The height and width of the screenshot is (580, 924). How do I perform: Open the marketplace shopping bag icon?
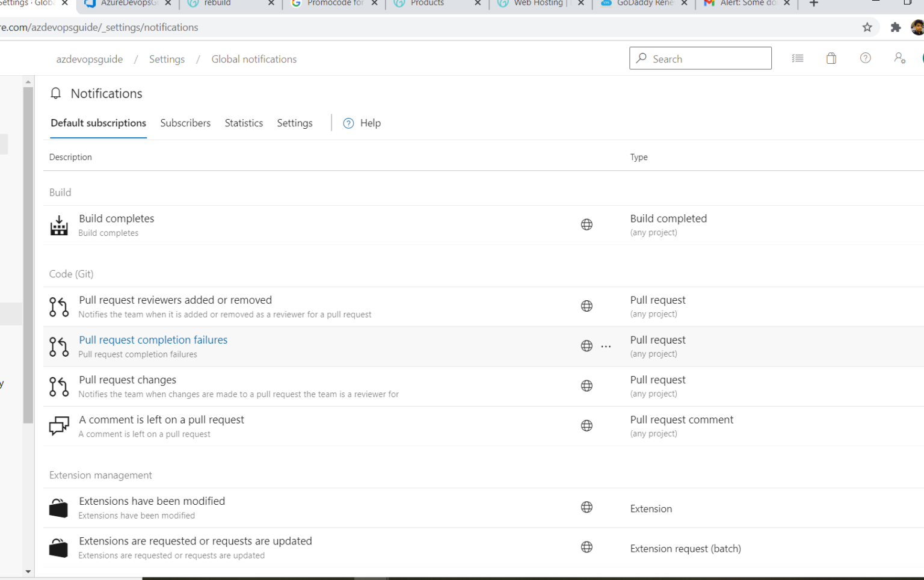[x=831, y=58]
